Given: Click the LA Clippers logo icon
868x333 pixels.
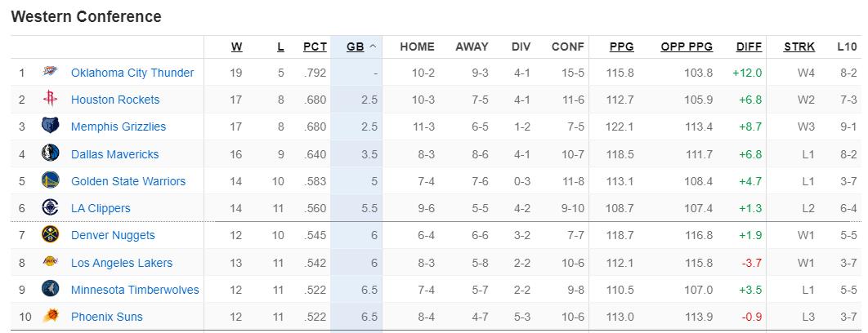Looking at the screenshot, I should [x=50, y=208].
